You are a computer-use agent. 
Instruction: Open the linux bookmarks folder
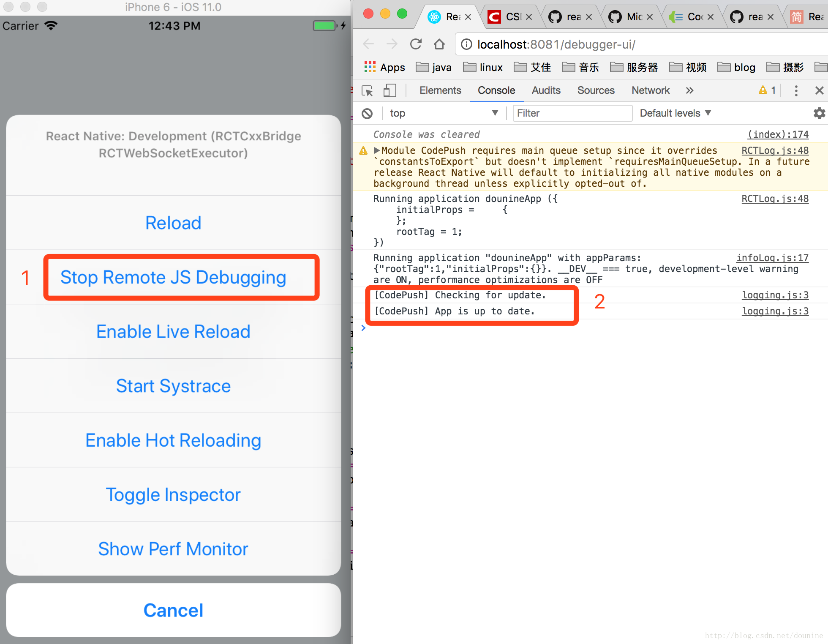[x=483, y=67]
